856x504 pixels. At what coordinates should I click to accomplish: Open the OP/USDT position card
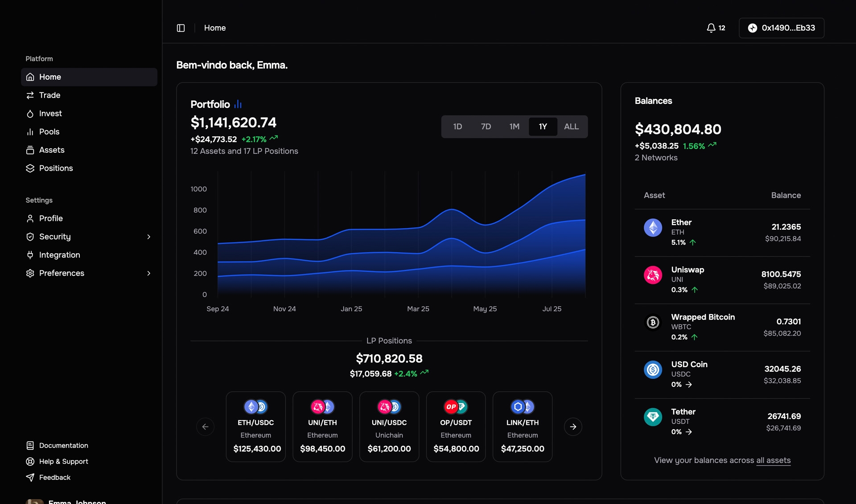pos(456,426)
